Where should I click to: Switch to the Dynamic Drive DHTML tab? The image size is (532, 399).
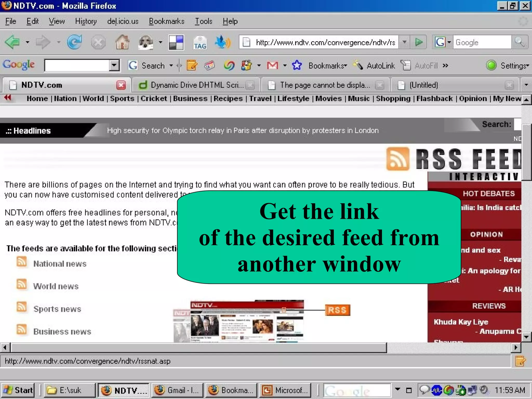196,85
